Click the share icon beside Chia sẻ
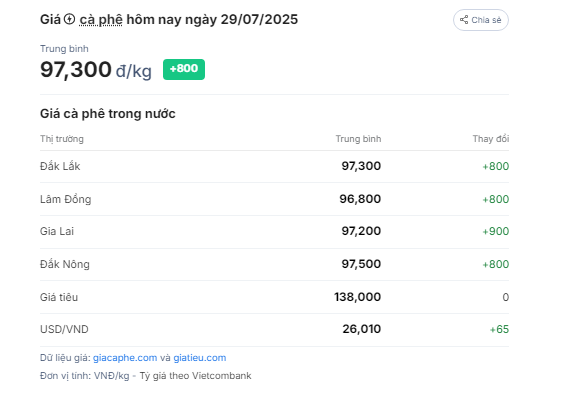This screenshot has width=570, height=399. [464, 20]
